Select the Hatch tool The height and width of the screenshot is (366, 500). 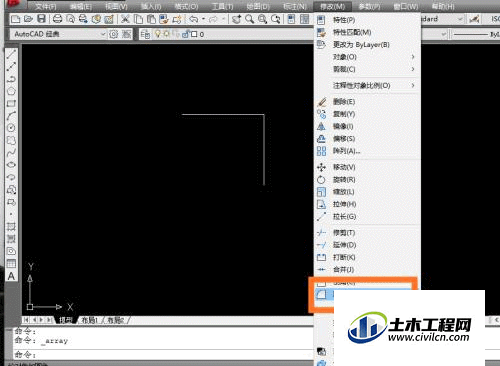tap(11, 227)
